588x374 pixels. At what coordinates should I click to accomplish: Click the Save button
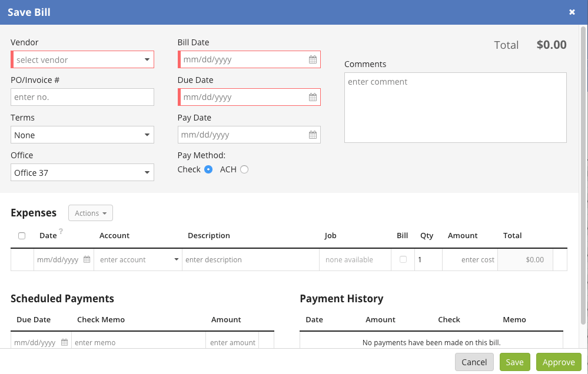point(514,362)
